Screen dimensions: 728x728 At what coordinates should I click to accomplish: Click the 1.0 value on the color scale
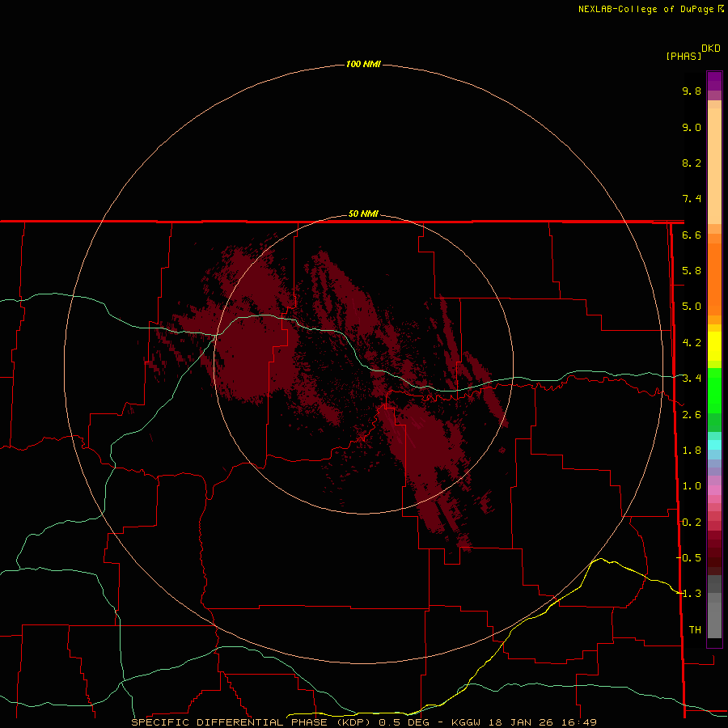[x=692, y=486]
